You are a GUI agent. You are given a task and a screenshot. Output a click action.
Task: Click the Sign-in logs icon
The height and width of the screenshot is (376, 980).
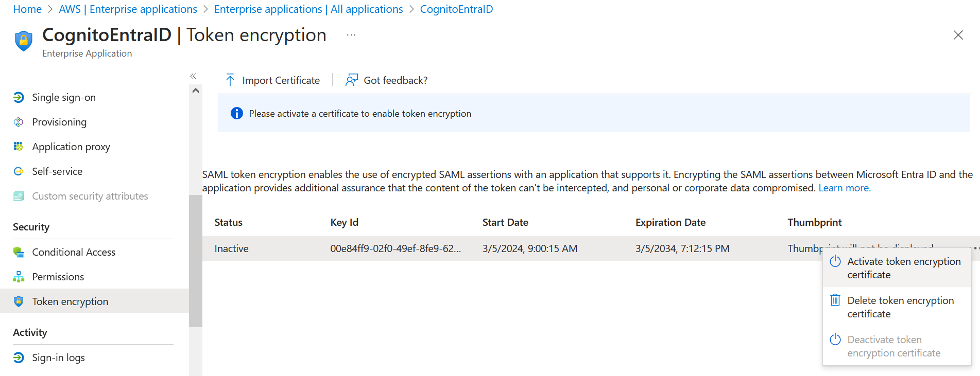(19, 357)
